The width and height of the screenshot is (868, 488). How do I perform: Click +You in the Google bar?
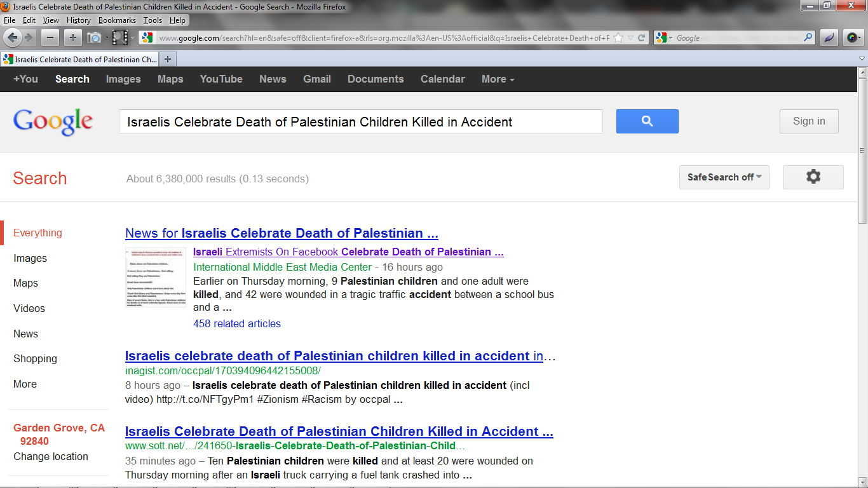click(25, 79)
